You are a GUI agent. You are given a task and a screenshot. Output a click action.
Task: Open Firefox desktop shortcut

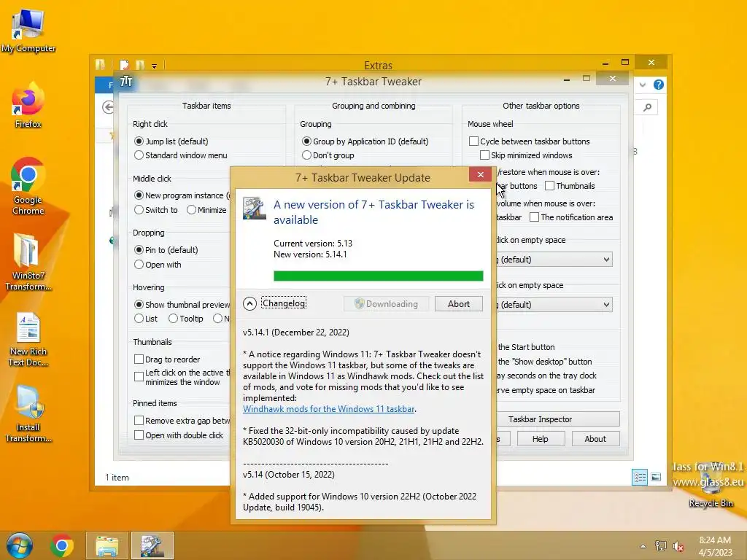(28, 106)
